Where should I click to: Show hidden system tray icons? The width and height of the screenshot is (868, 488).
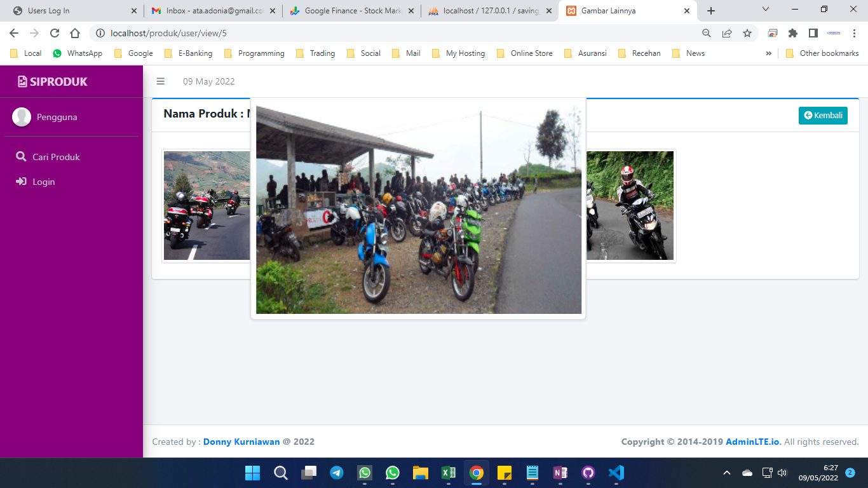[727, 473]
